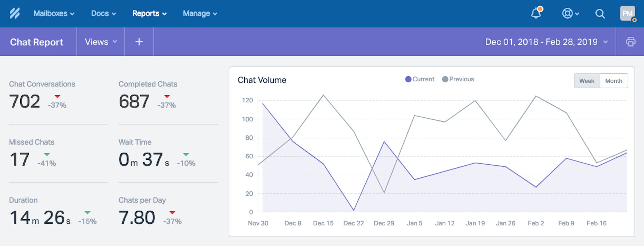Image resolution: width=644 pixels, height=246 pixels.
Task: Click the red arrow beside Completed Chats
Action: (x=167, y=96)
